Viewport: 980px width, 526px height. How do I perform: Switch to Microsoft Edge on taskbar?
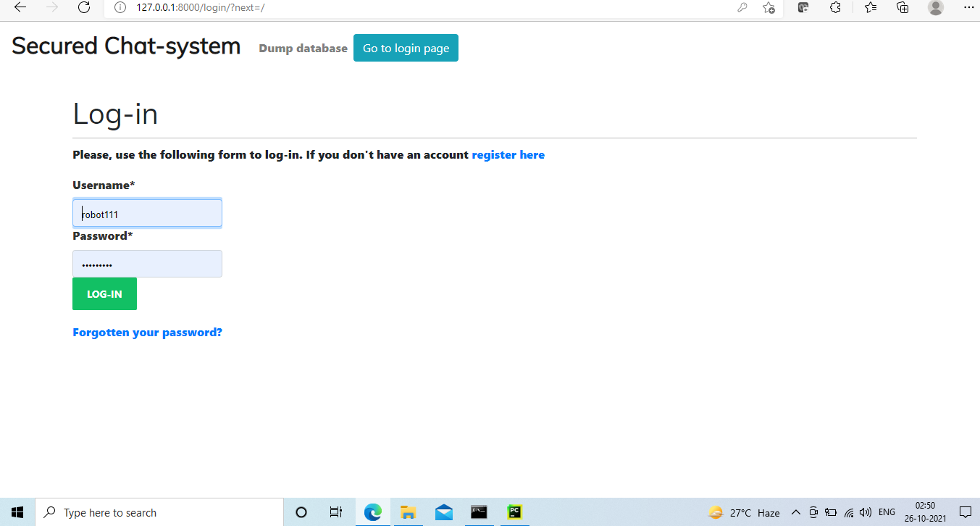click(372, 512)
